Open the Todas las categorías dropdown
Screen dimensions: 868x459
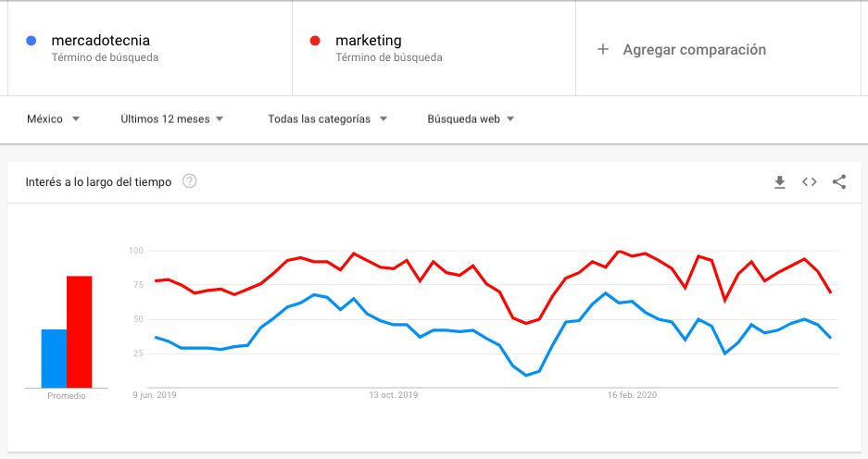point(327,119)
